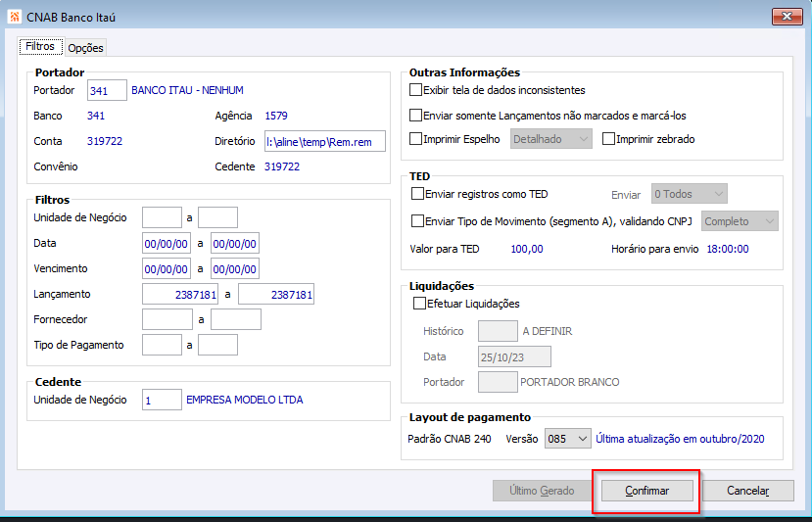Click the EMPRESA MODELO LTDA text
Image resolution: width=812 pixels, height=522 pixels.
click(x=245, y=400)
